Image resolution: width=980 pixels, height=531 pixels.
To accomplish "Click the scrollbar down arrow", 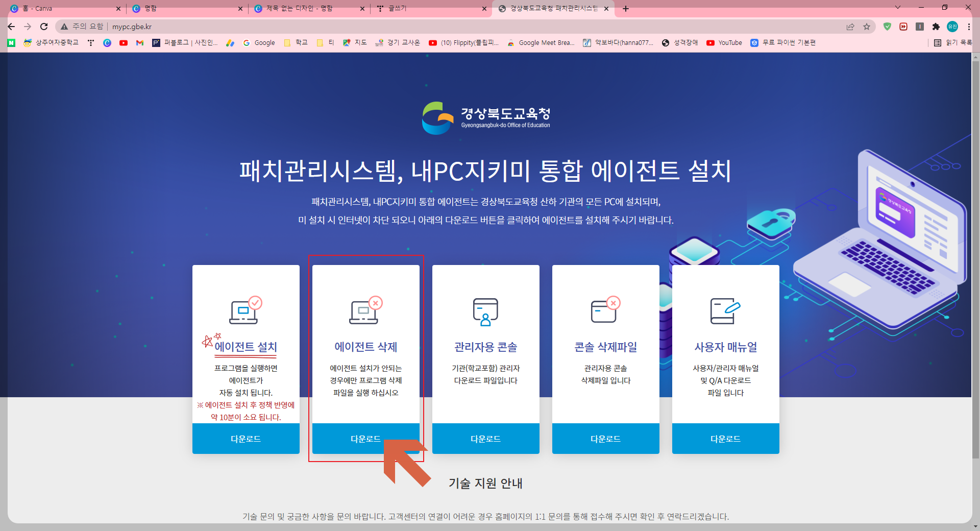I will [x=976, y=526].
